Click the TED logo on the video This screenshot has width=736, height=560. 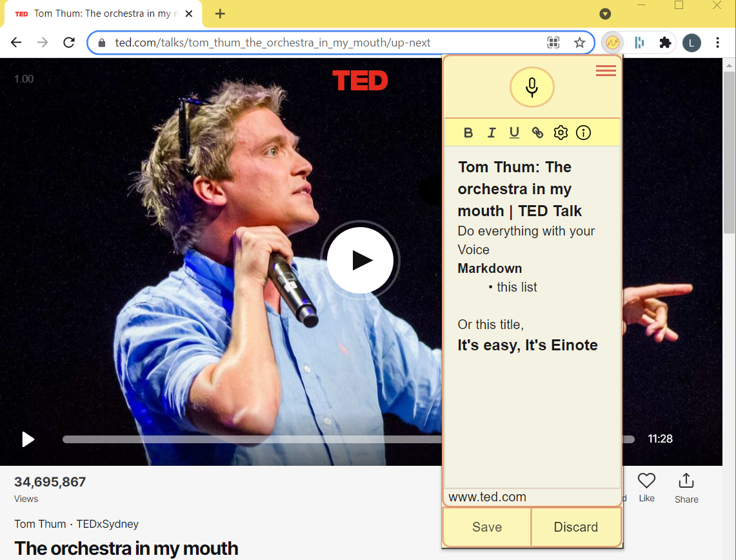pos(360,80)
